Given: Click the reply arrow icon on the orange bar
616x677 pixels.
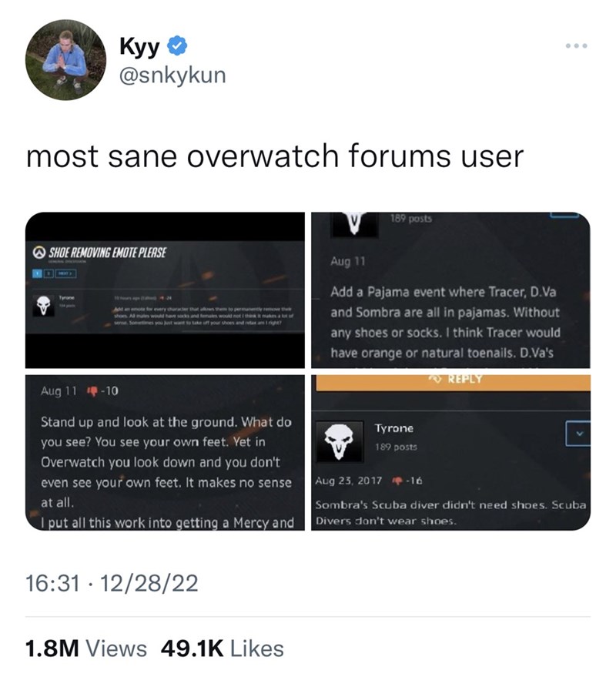Looking at the screenshot, I should tap(437, 379).
